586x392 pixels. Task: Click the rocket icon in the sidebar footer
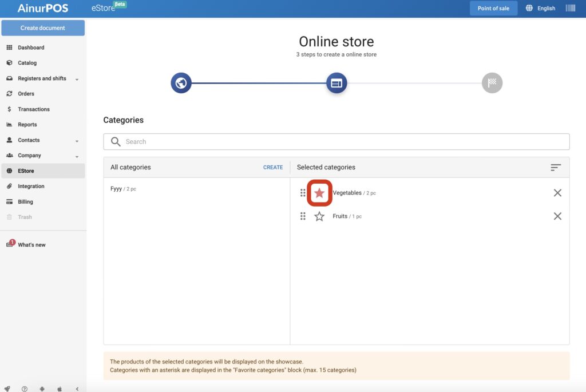(7, 389)
